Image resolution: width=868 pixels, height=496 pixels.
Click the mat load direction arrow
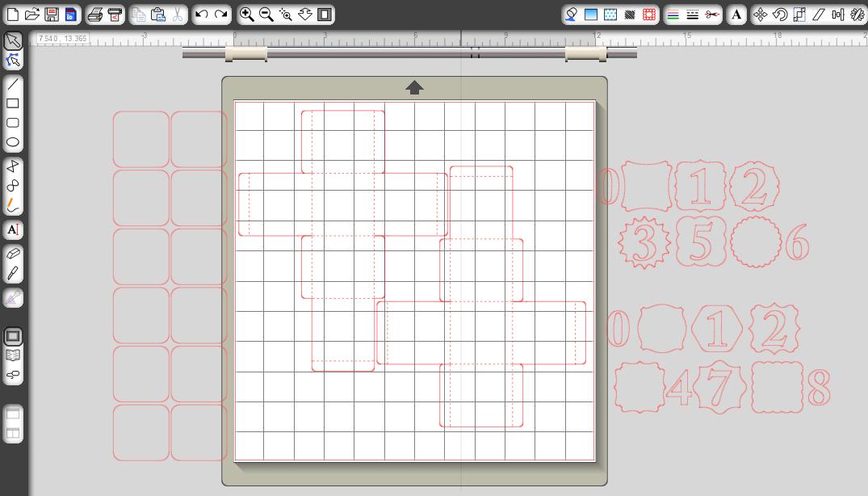coord(415,87)
